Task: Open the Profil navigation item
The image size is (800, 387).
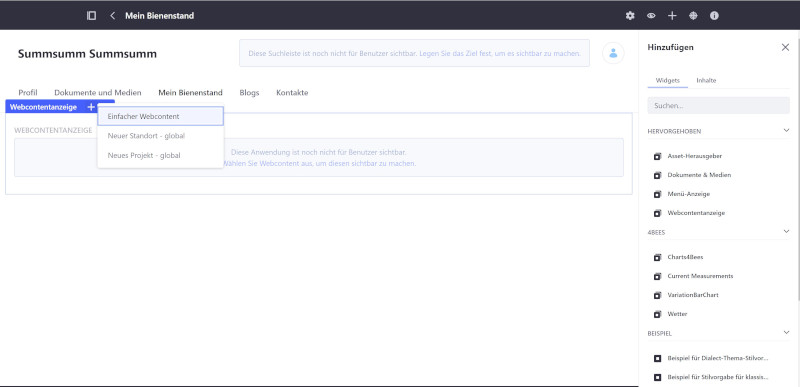Action: pyautogui.click(x=28, y=93)
